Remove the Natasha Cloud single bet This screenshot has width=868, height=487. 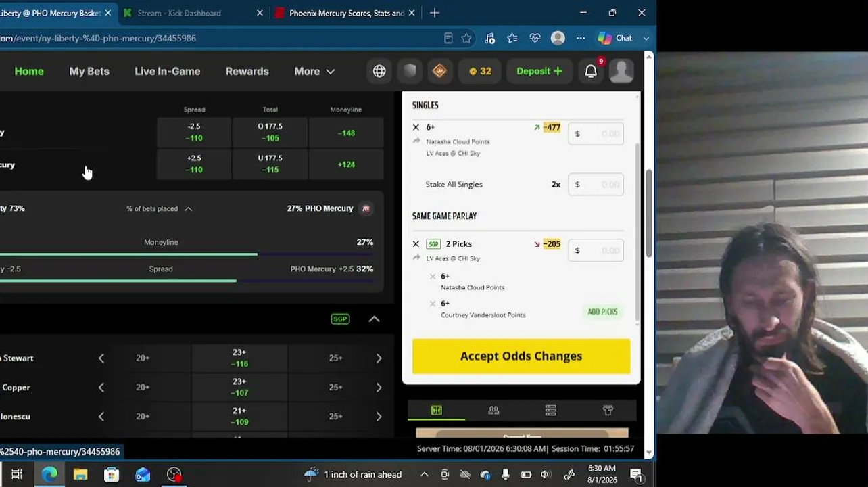[416, 127]
